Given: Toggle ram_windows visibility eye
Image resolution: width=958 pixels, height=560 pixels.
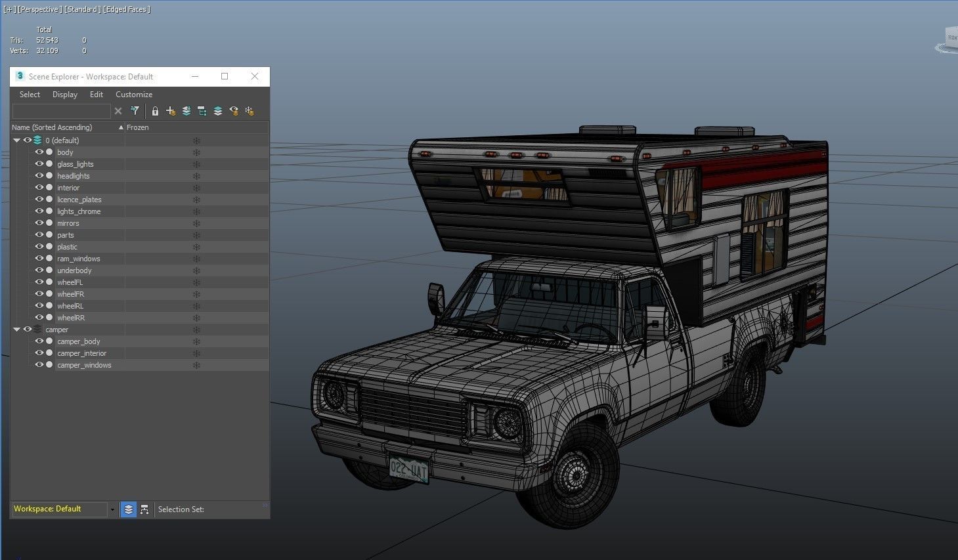Looking at the screenshot, I should coord(39,259).
